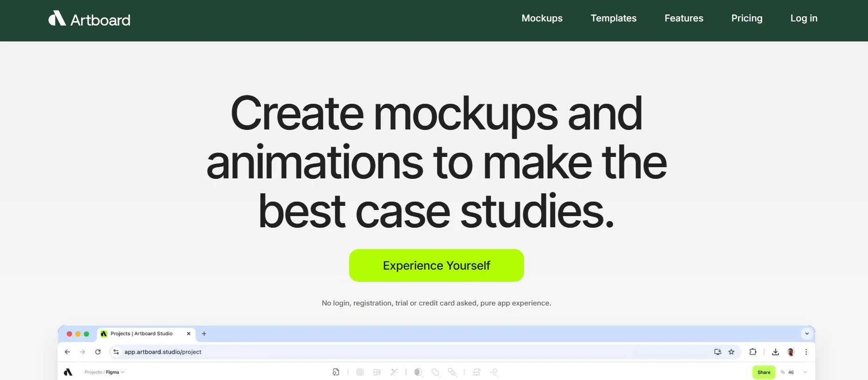Image resolution: width=868 pixels, height=380 pixels.
Task: Click the 'Create mockups and animations' headline
Action: tap(436, 162)
